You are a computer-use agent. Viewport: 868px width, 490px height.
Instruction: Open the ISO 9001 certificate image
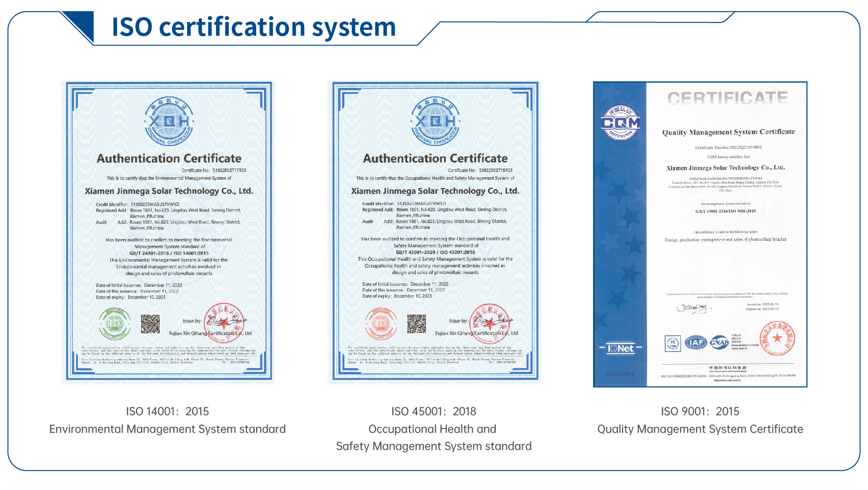tap(700, 234)
